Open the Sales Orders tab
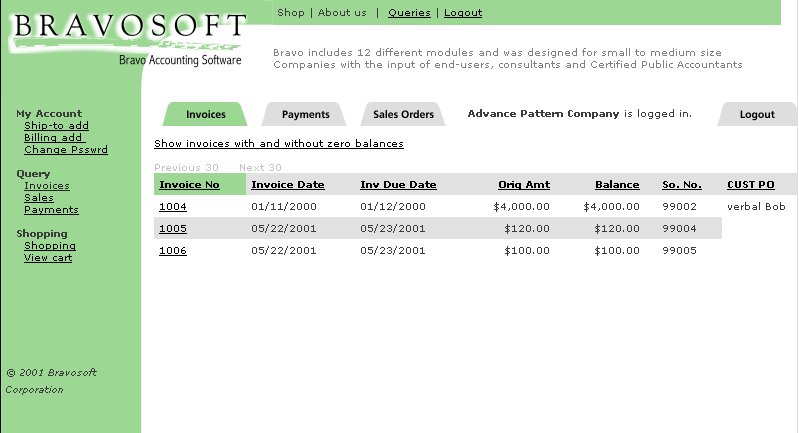This screenshot has width=799, height=433. pos(403,114)
